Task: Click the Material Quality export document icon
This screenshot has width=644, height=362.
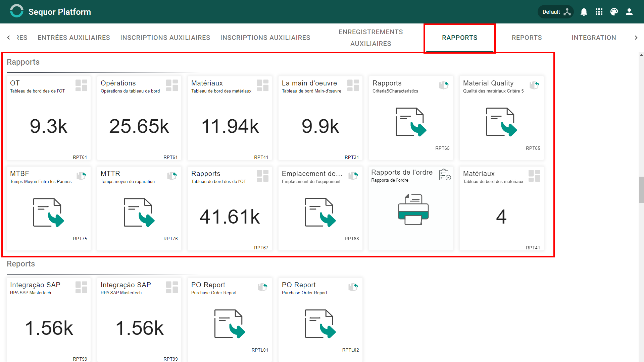Action: point(502,122)
